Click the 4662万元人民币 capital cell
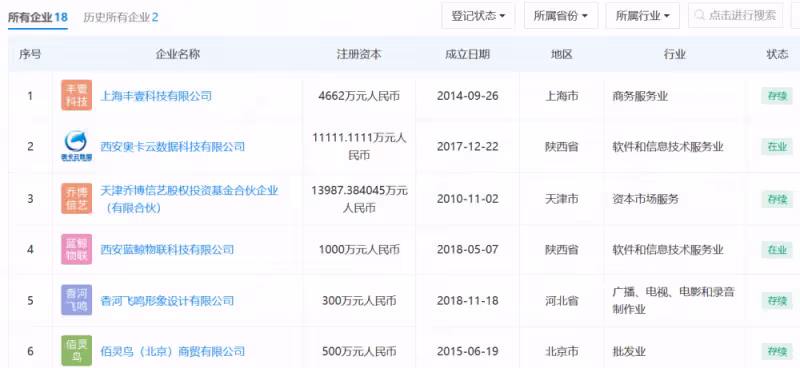Image resolution: width=800 pixels, height=368 pixels. coord(359,96)
